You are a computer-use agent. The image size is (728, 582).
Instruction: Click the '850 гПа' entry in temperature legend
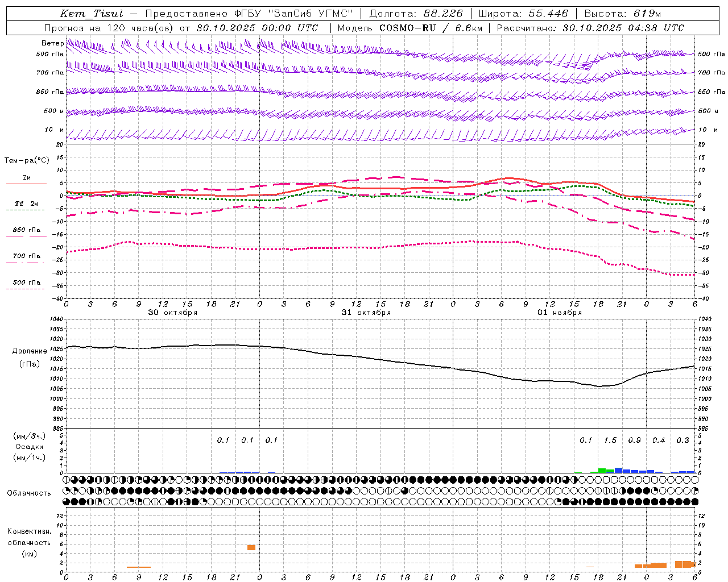pos(27,230)
